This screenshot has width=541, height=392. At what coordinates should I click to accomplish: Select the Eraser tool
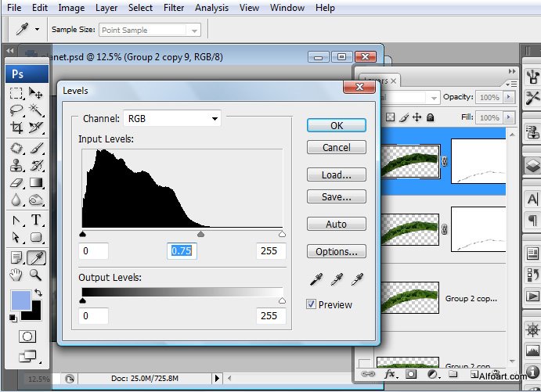[x=16, y=183]
